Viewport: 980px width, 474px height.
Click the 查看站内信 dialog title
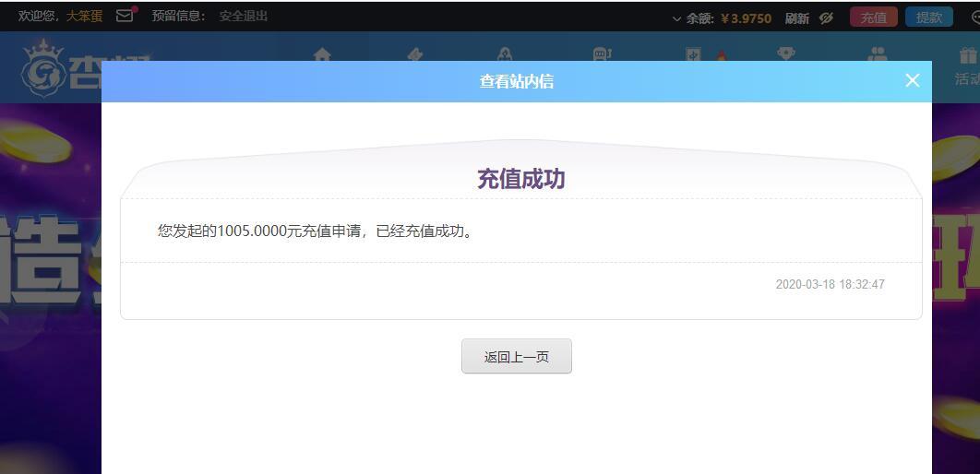click(x=516, y=81)
